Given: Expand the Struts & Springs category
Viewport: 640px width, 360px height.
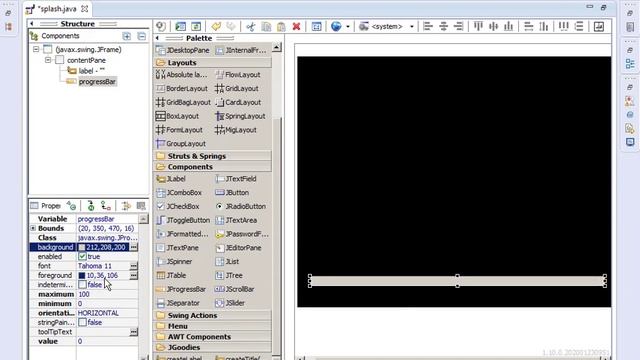Looking at the screenshot, I should 213,156.
